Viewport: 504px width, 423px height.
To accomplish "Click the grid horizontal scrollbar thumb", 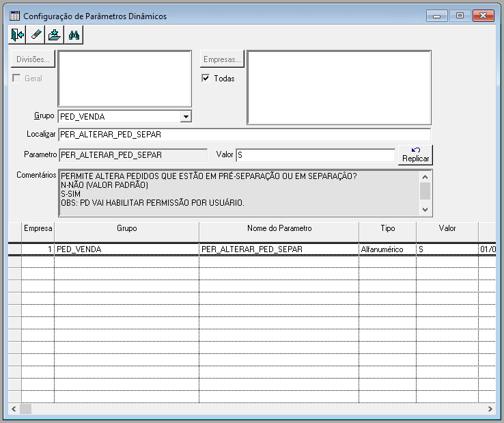I will pos(26,409).
